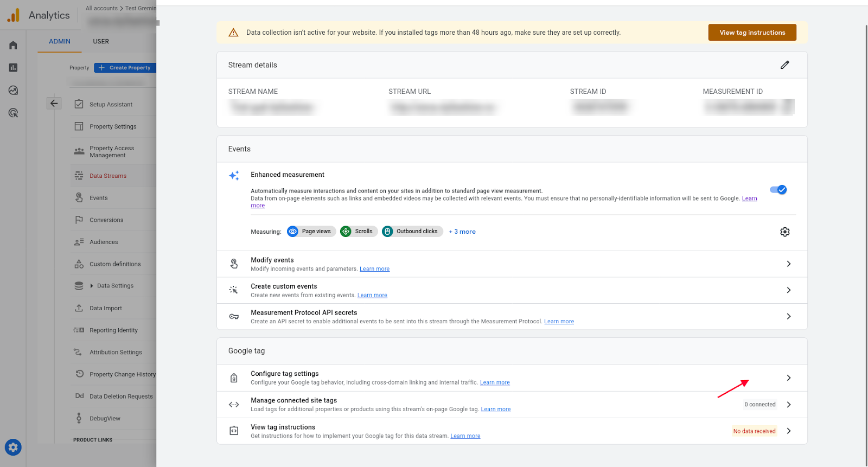Click the View tag instructions icon
Screen dimensions: 868x467
point(234,431)
